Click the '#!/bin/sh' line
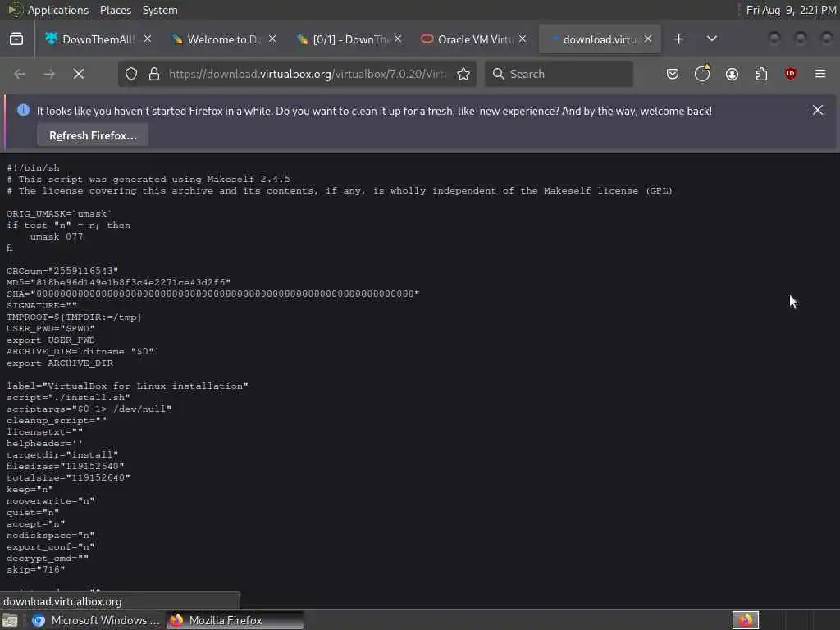Image resolution: width=840 pixels, height=630 pixels. (33, 167)
